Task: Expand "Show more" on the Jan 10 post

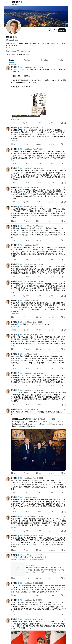Action: point(15,314)
